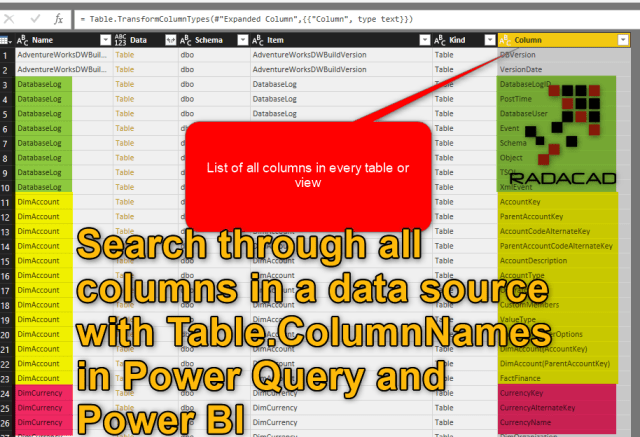The height and width of the screenshot is (437, 640).
Task: Click the Table.TransformColumnTypes formula input field
Action: tap(357, 19)
